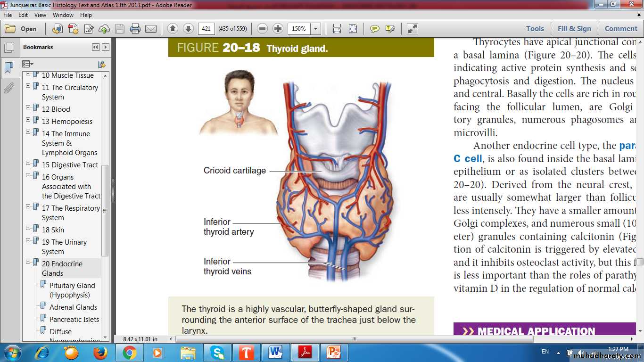Open the View menu
Image resolution: width=644 pixels, height=362 pixels.
[x=40, y=15]
